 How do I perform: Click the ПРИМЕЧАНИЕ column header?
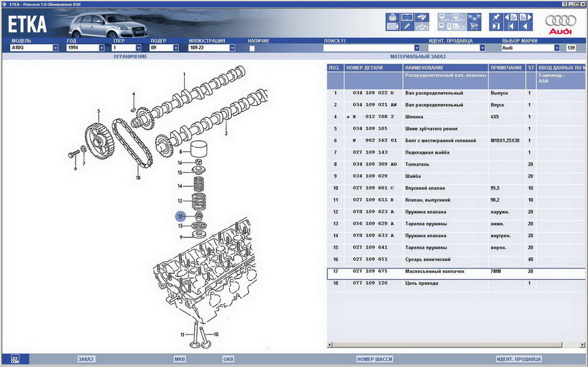pos(507,68)
